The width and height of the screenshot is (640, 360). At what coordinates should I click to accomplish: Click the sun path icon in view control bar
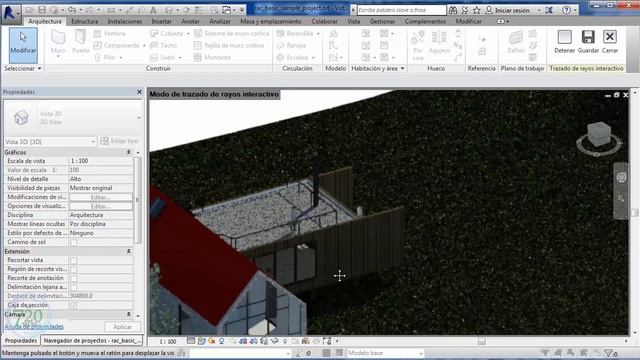click(211, 341)
